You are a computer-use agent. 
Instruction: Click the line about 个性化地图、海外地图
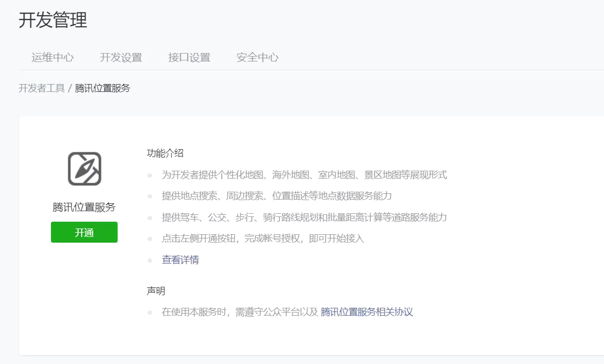(x=304, y=175)
